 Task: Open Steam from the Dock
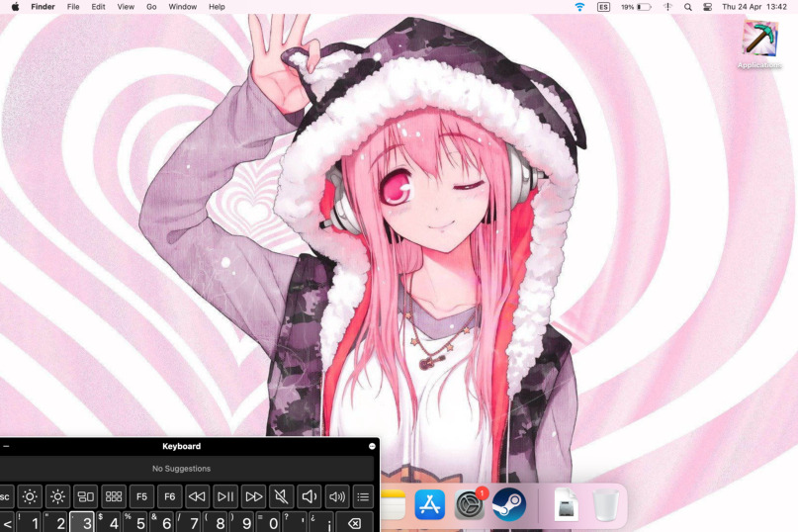pos(509,505)
